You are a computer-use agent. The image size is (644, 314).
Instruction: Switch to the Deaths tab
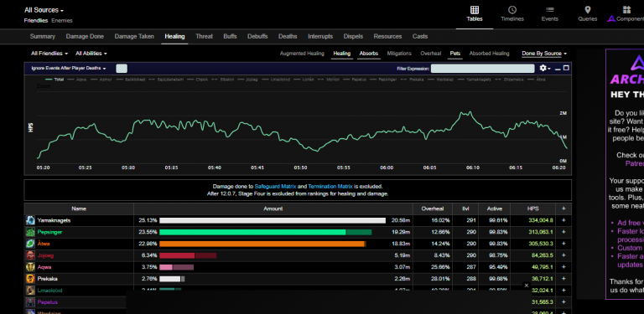pos(288,37)
